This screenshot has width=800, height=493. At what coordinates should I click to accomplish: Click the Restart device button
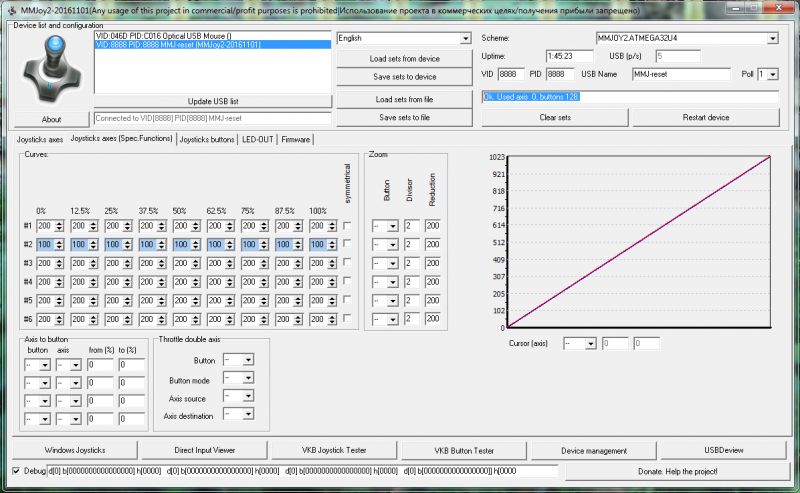(706, 117)
